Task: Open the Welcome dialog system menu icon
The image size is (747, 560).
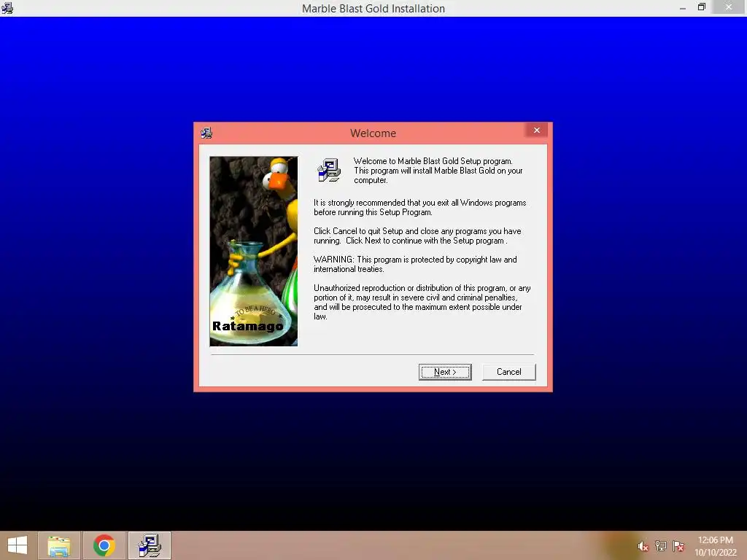Action: click(206, 133)
